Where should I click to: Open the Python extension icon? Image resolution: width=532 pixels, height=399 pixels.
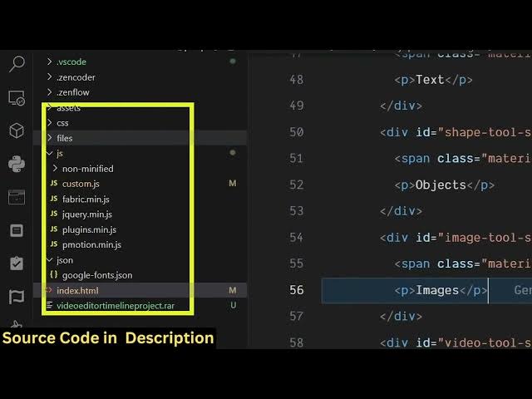point(17,164)
